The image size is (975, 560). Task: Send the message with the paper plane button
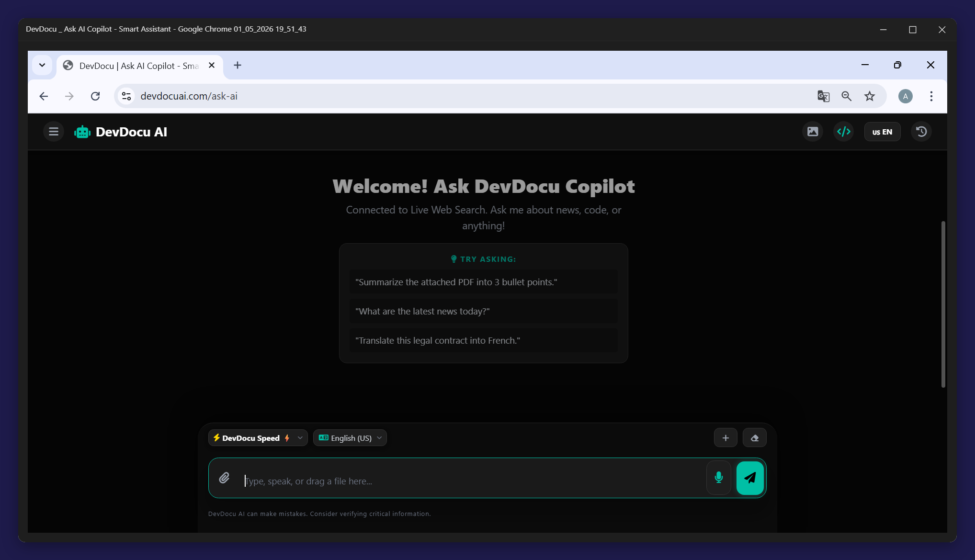pyautogui.click(x=750, y=478)
